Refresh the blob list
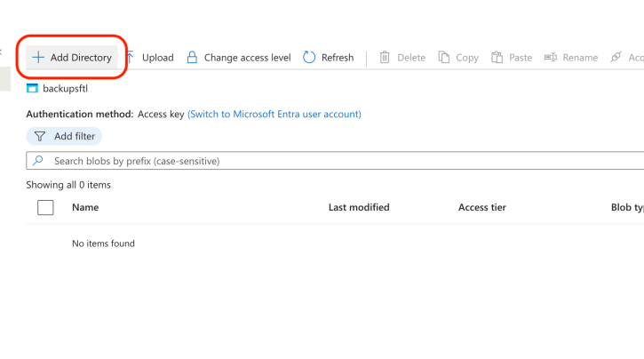Image resolution: width=644 pixels, height=359 pixels. click(x=328, y=58)
